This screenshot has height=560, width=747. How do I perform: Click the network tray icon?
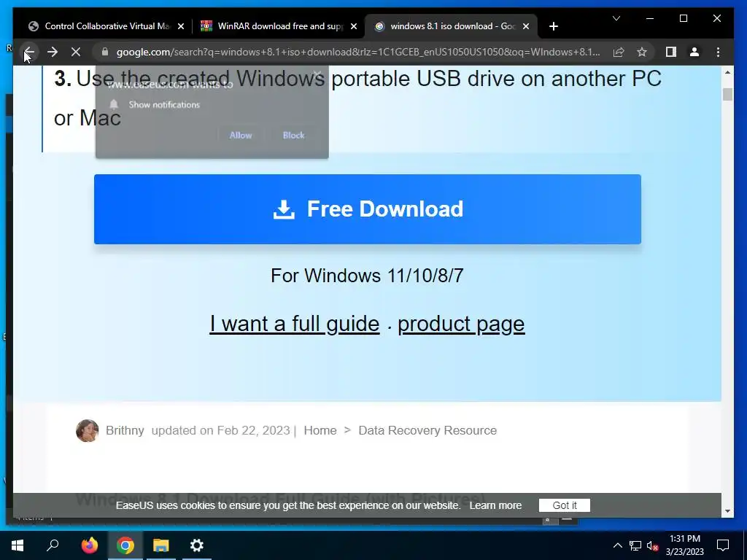click(x=635, y=545)
